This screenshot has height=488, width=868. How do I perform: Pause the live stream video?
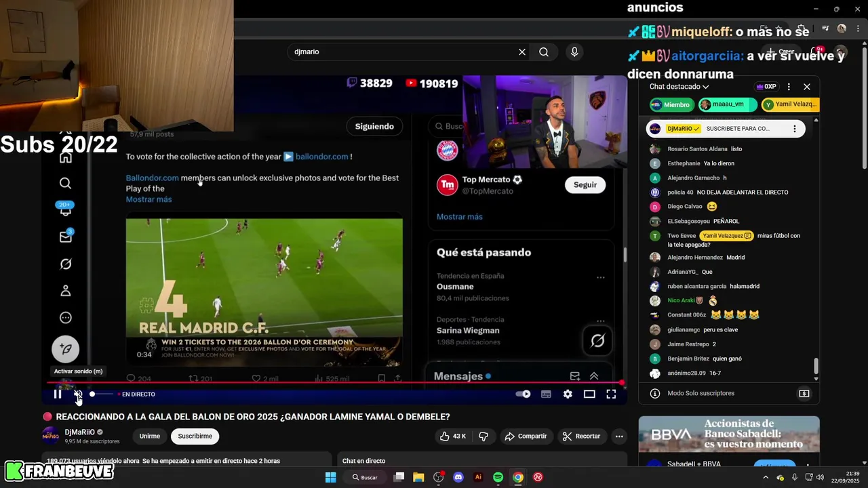[58, 394]
